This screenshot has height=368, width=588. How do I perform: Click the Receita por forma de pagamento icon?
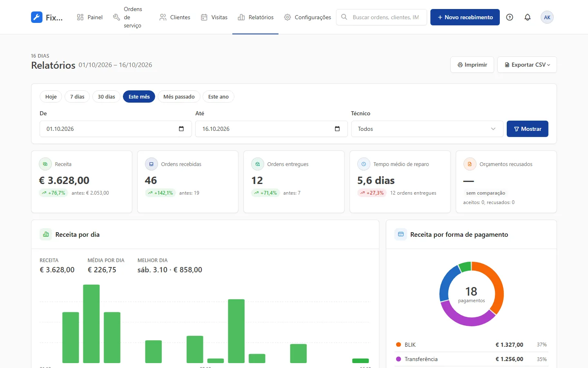point(401,234)
